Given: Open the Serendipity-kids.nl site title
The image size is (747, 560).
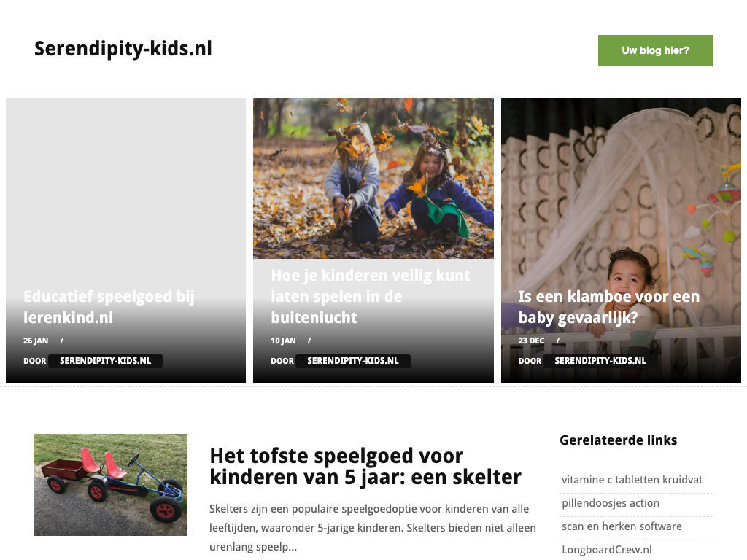Looking at the screenshot, I should (x=123, y=49).
